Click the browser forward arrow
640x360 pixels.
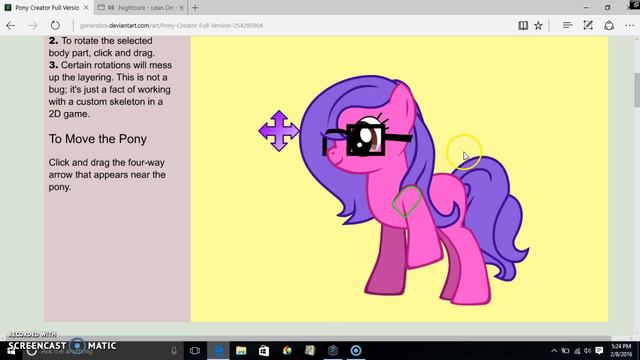coord(33,25)
